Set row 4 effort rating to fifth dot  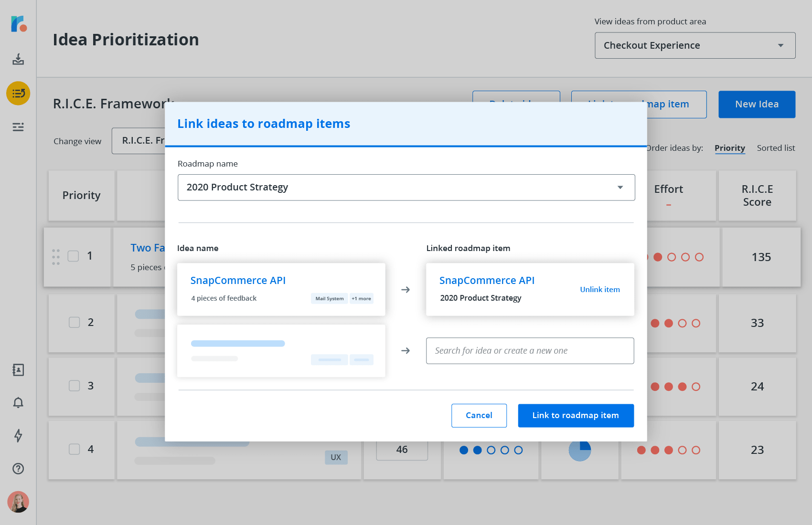tap(696, 450)
